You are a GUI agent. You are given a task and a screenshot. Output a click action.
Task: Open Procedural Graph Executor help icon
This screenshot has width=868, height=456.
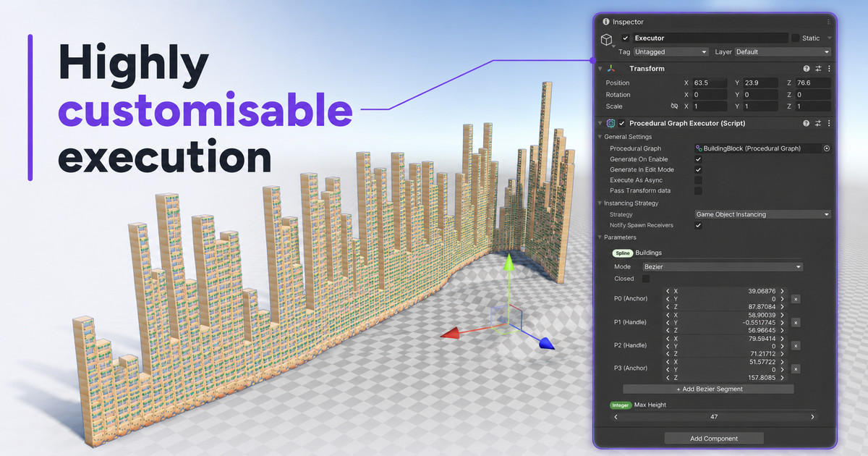click(x=806, y=123)
